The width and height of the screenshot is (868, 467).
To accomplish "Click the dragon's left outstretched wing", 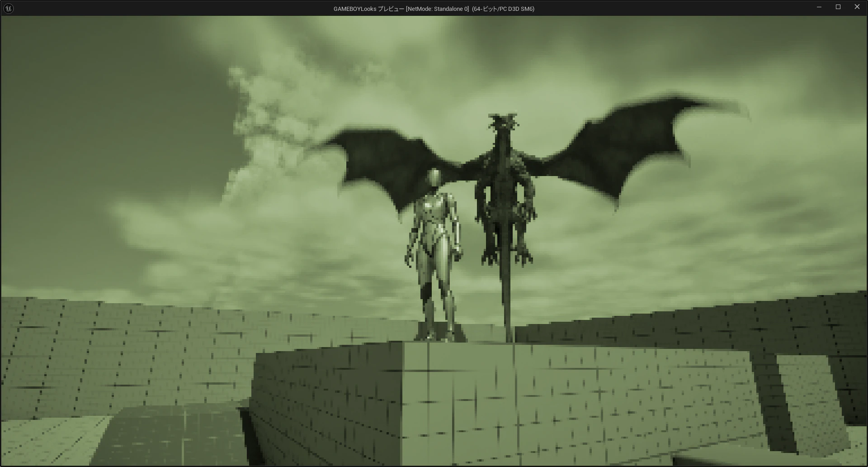I will coord(389,167).
